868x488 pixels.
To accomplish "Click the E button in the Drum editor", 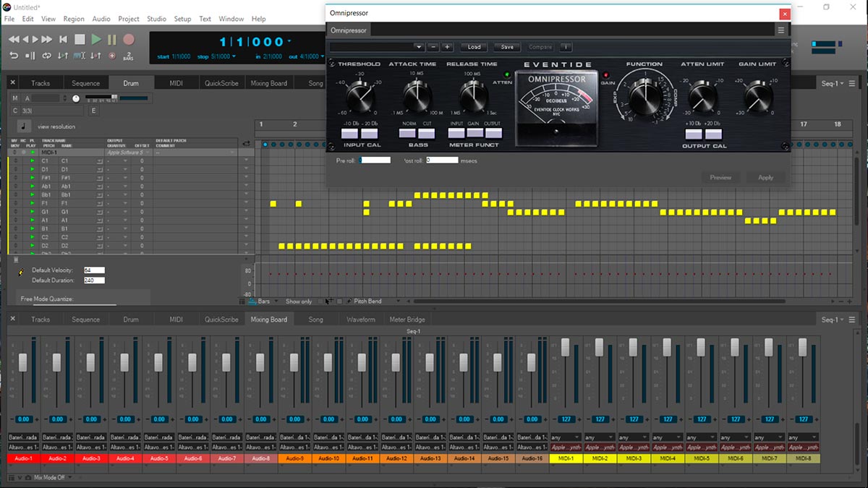I will tap(93, 111).
